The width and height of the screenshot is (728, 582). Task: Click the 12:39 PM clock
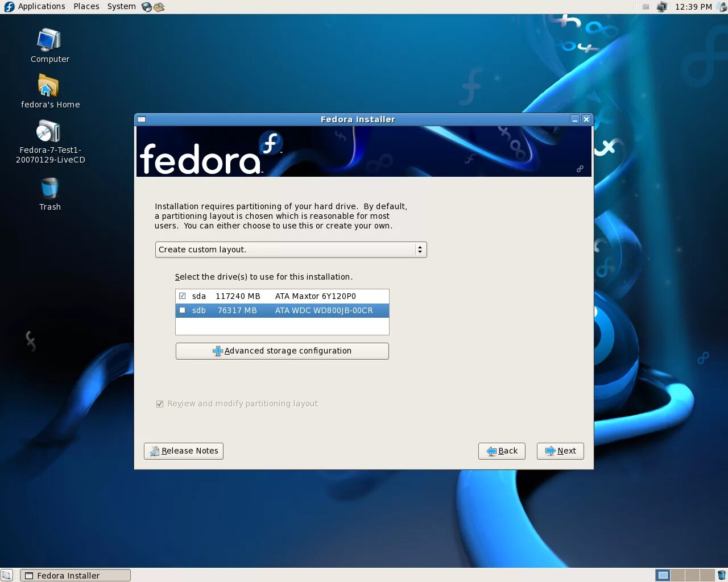coord(693,7)
